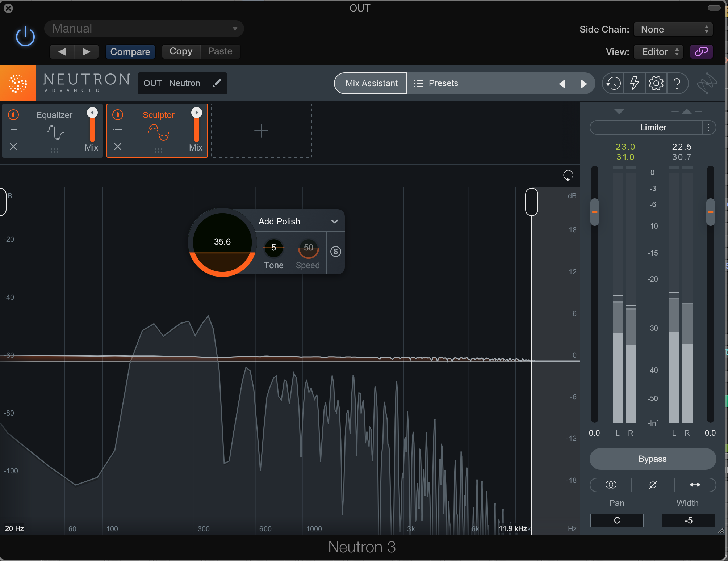The width and height of the screenshot is (728, 561).
Task: Click the output gain value 0.0
Action: (x=710, y=433)
